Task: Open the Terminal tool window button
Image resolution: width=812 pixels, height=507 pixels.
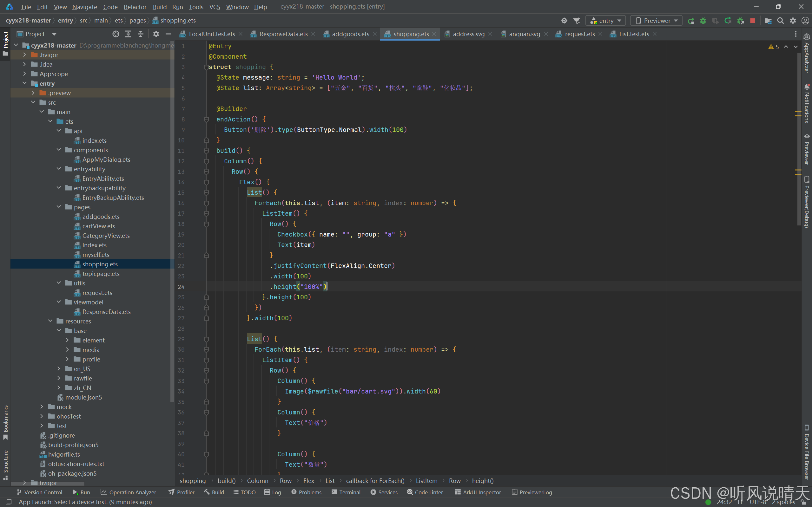Action: [346, 492]
